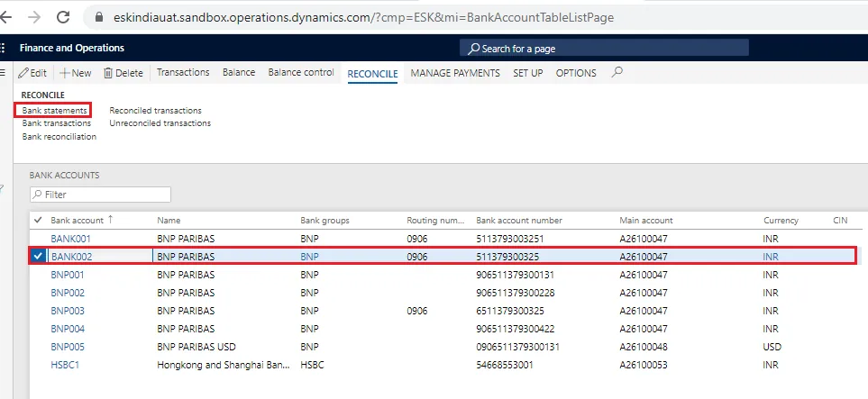Click the Delete trash button
This screenshot has height=399, width=868.
[123, 73]
